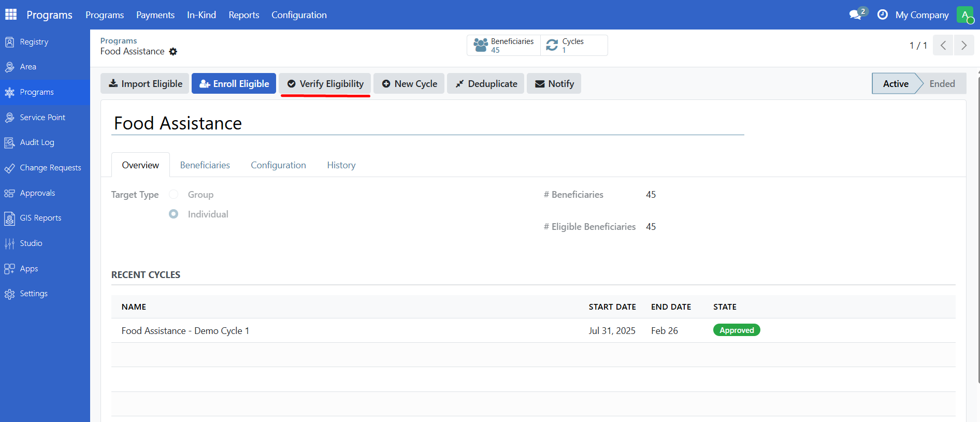980x422 pixels.
Task: Select the Group target type radio
Action: (x=174, y=194)
